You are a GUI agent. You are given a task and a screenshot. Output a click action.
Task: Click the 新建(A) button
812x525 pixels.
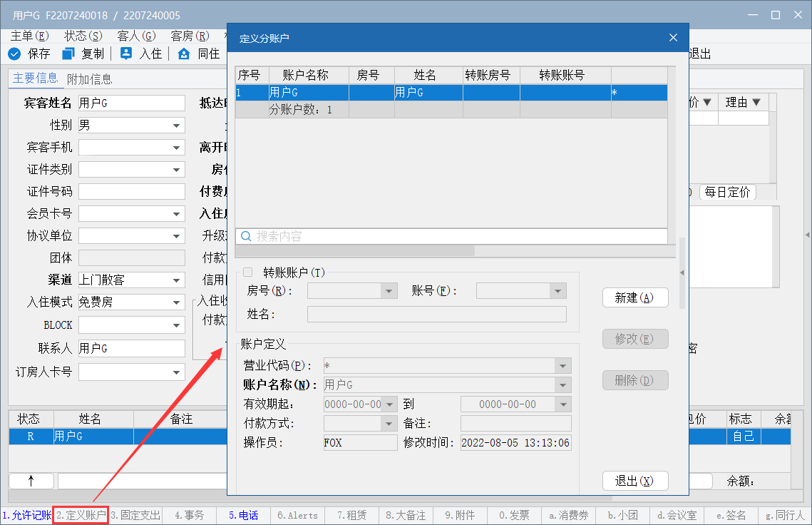point(634,298)
